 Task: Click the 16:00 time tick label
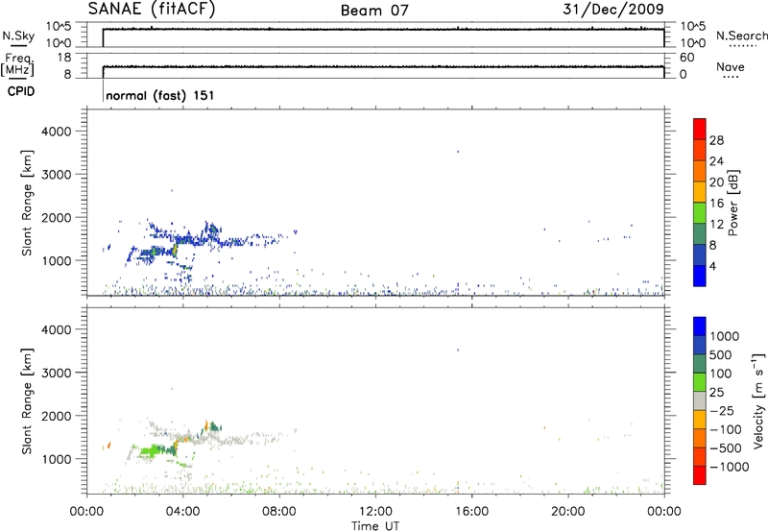point(471,512)
